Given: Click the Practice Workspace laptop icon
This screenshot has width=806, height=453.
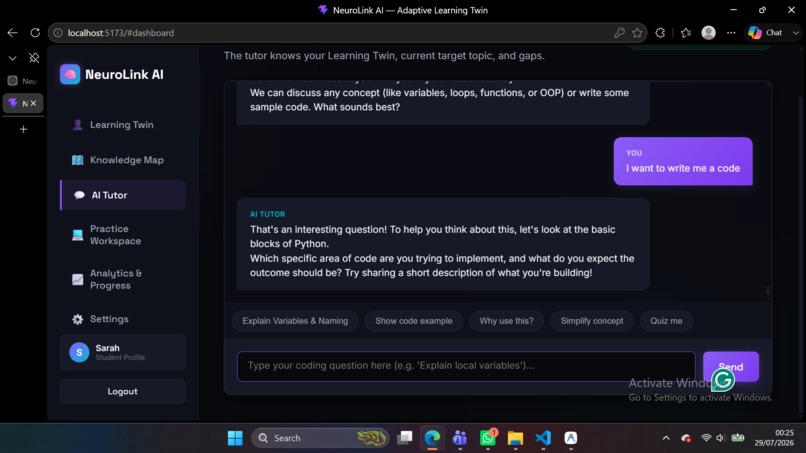Looking at the screenshot, I should point(78,235).
